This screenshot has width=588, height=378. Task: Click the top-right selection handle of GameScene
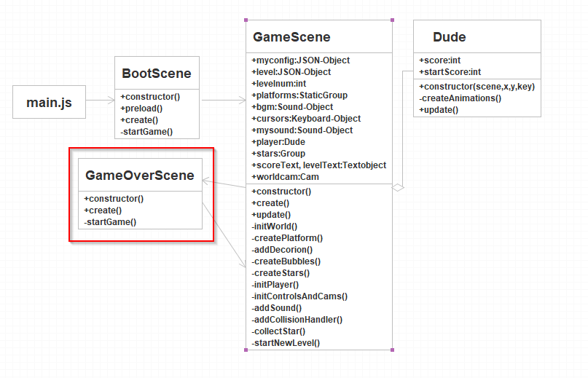(392, 20)
